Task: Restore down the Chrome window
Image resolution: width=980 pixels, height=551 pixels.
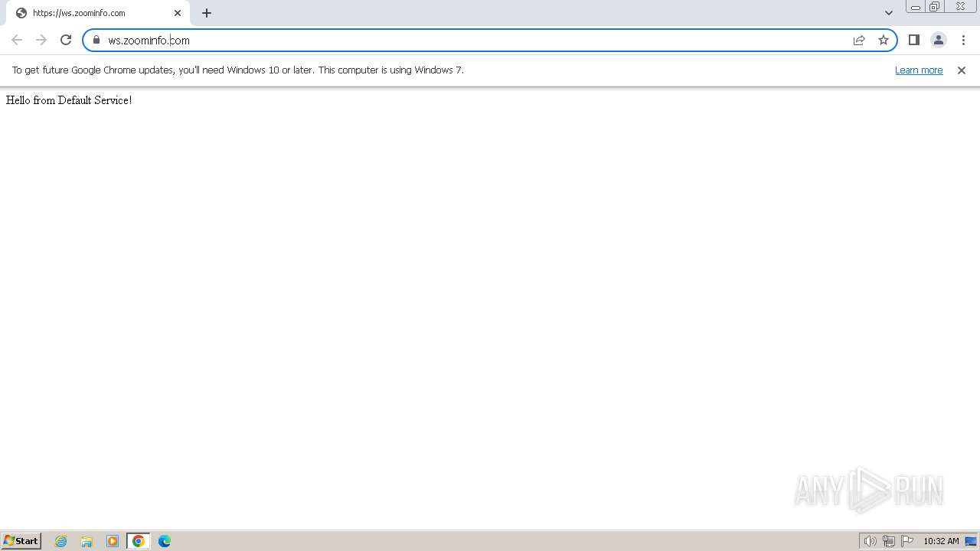Action: click(x=935, y=7)
